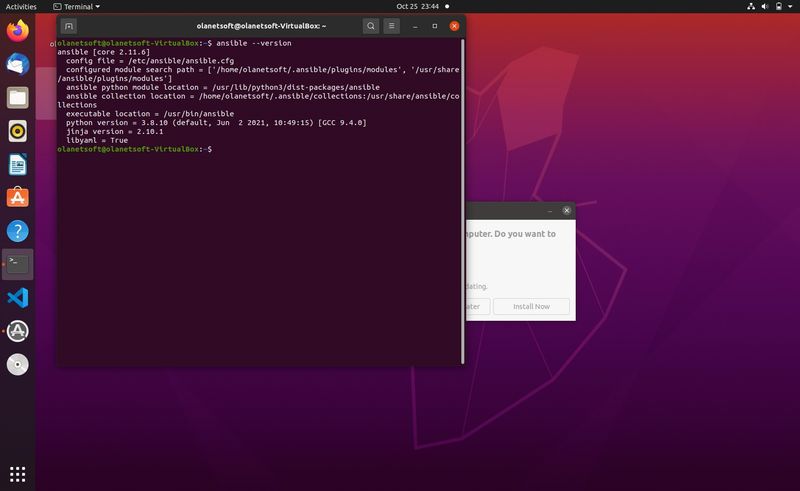Launch Visual Studio Code from dock
The height and width of the screenshot is (491, 800).
(17, 297)
